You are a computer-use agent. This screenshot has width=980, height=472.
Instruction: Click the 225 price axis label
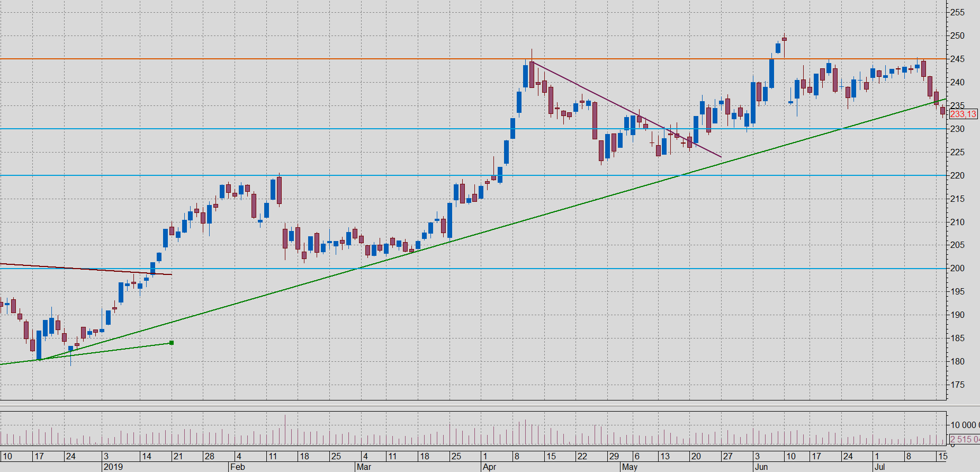957,152
